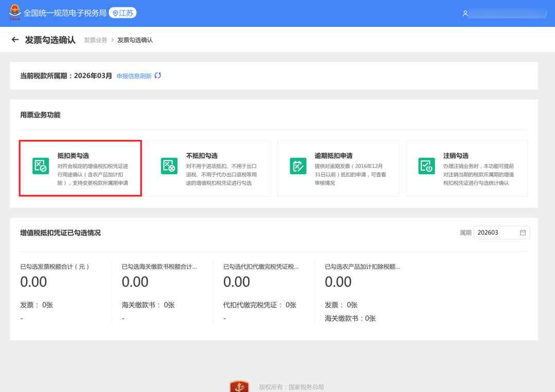Click the 用票业务功能 heading

tap(40, 115)
